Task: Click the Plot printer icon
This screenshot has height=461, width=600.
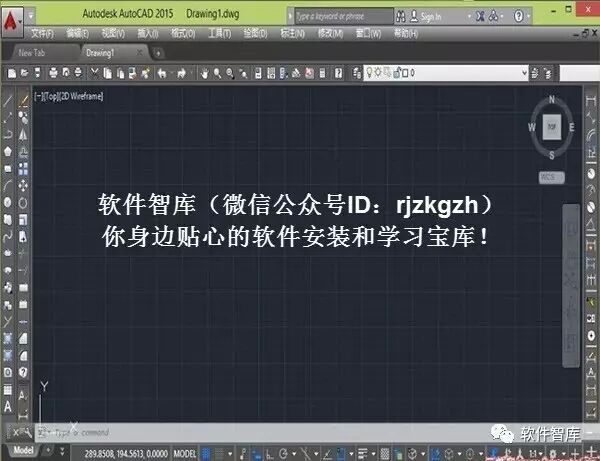Action: 53,73
